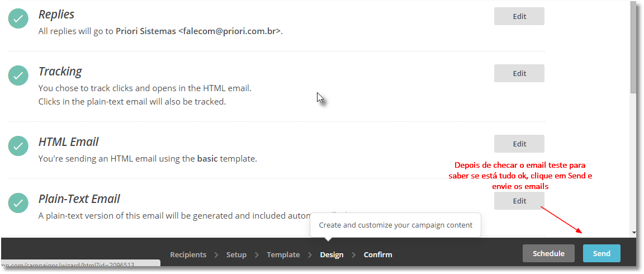Image resolution: width=644 pixels, height=274 pixels.
Task: Edit the Tracking settings
Action: pyautogui.click(x=519, y=73)
